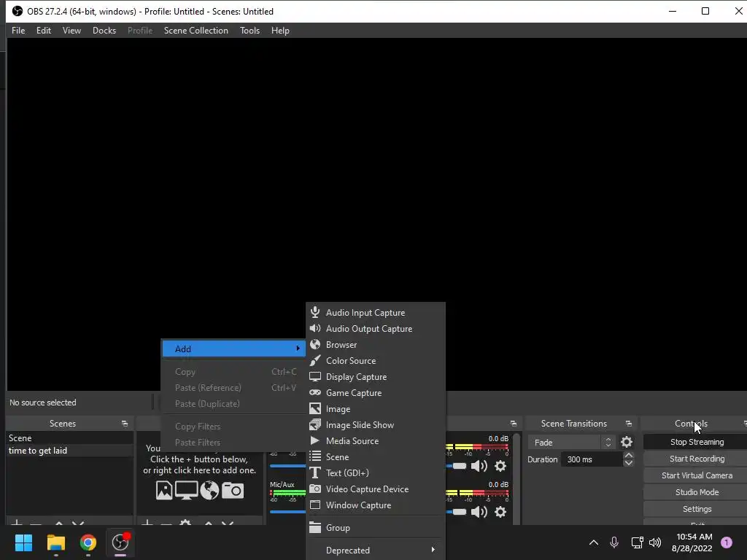Mute the upper audio channel speaker icon

click(x=479, y=466)
